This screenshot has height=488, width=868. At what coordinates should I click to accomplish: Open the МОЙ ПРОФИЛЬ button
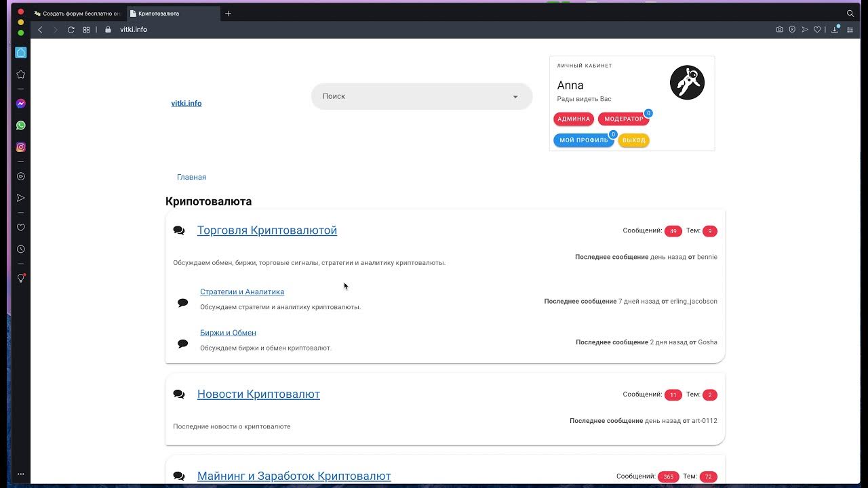click(584, 140)
